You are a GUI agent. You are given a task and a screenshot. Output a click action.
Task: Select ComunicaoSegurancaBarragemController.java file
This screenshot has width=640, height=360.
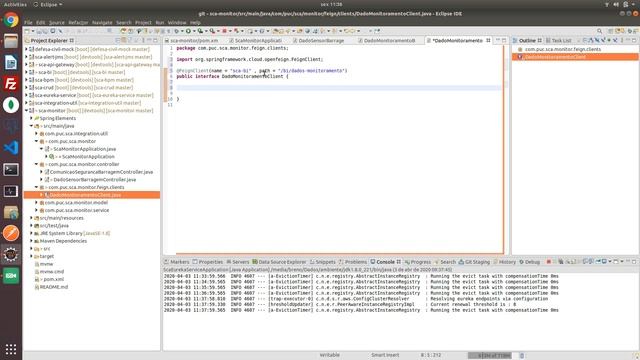click(x=101, y=172)
